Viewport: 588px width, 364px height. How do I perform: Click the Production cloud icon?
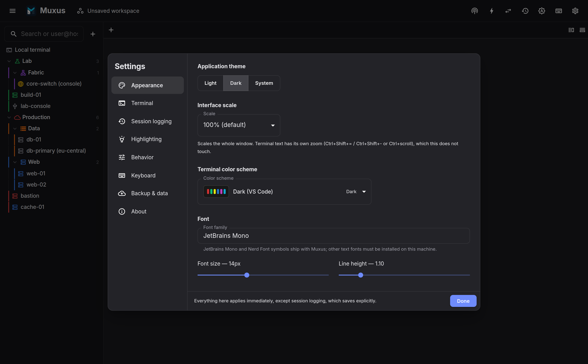tap(17, 117)
